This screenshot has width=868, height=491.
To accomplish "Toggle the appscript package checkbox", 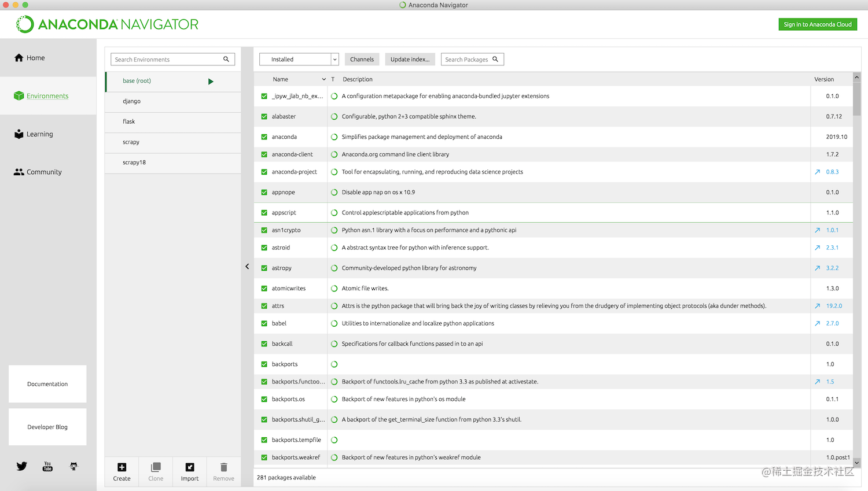I will click(264, 213).
